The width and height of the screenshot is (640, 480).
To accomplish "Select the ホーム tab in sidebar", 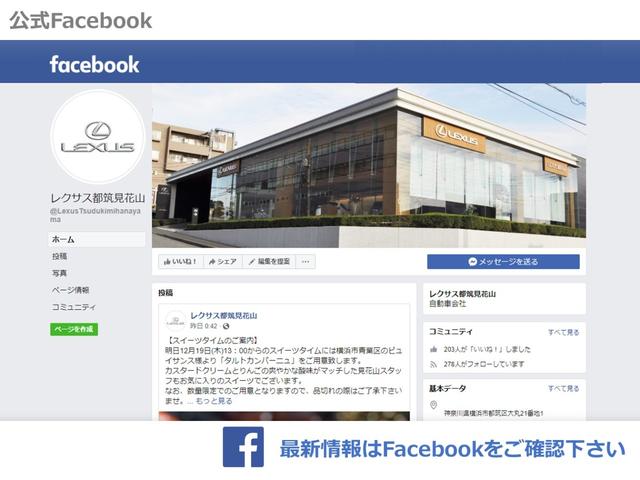I will pos(97,240).
